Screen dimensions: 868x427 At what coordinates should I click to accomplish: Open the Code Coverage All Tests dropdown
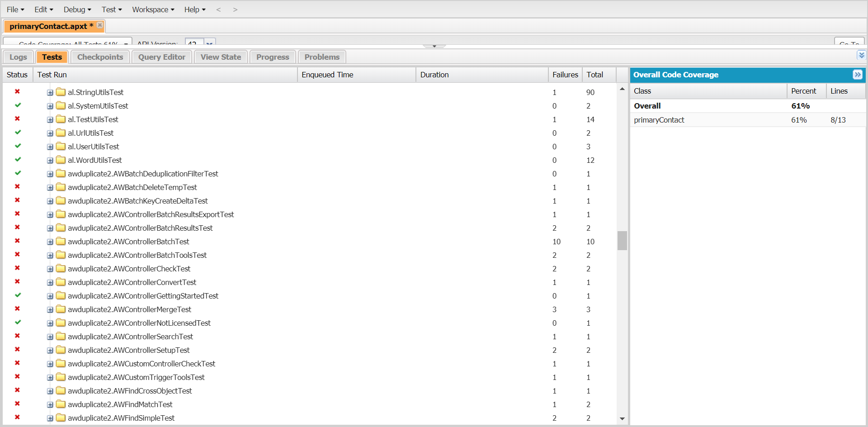(126, 43)
